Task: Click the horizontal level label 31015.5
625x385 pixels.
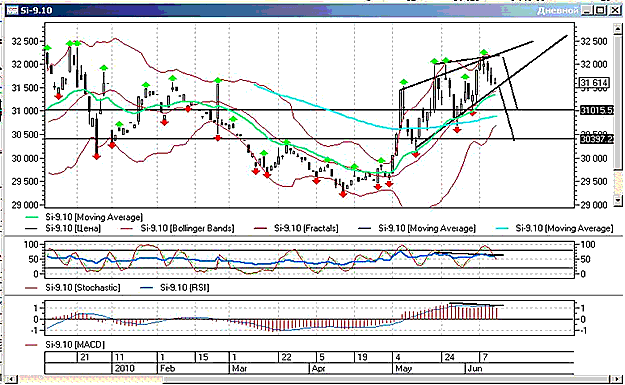Action: 597,110
